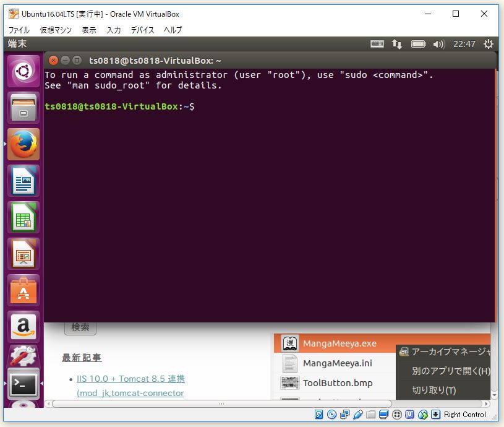This screenshot has width=504, height=427.
Task: Click VirtualBox hard disk activity status icon
Action: (318, 415)
